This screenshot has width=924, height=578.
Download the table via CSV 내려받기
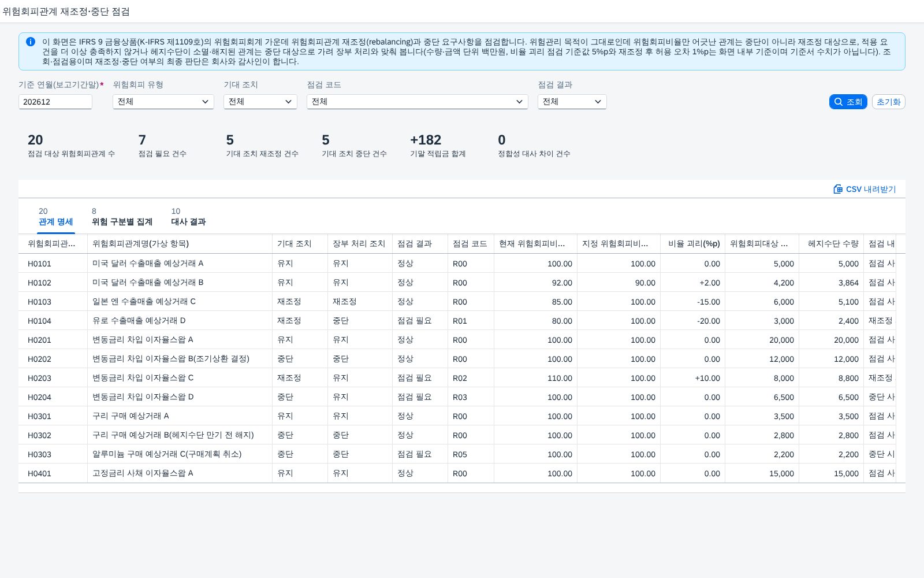pyautogui.click(x=865, y=189)
